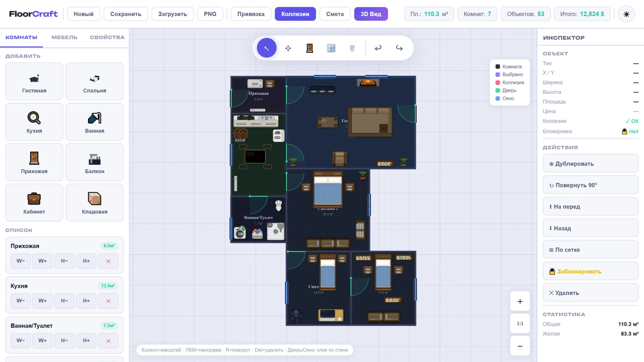Click the trash delete tool
This screenshot has height=362, width=644.
pyautogui.click(x=352, y=48)
